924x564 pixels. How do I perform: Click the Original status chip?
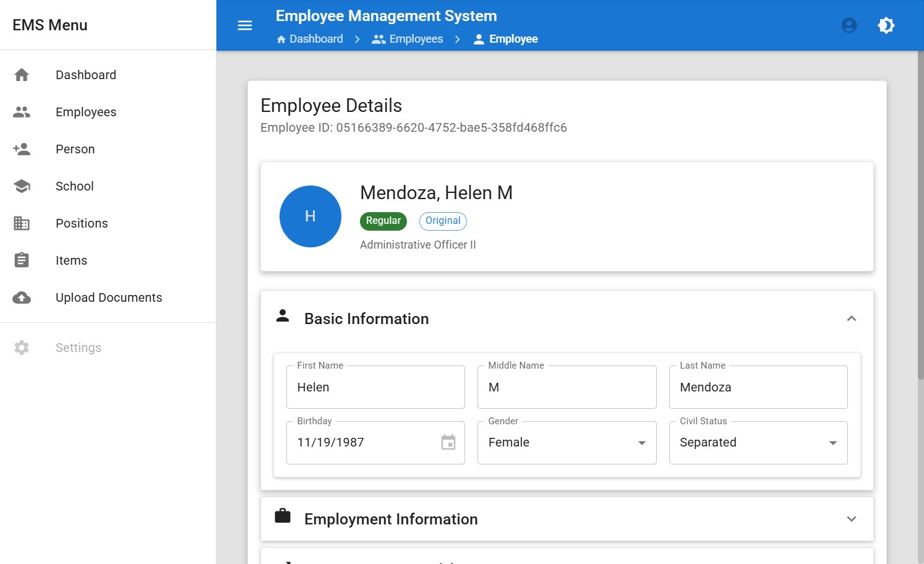(x=443, y=221)
